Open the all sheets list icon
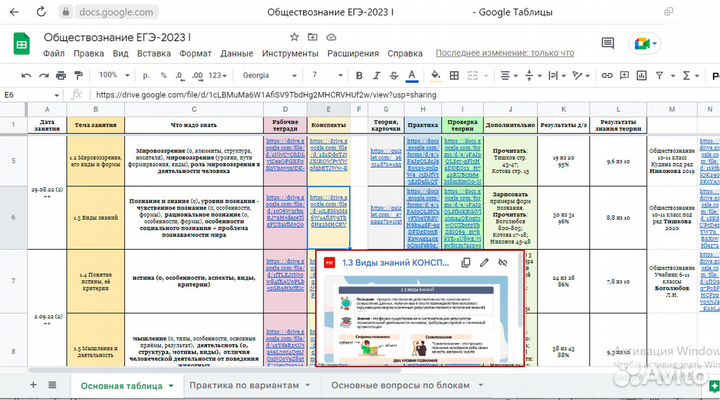The image size is (720, 400). (52, 385)
